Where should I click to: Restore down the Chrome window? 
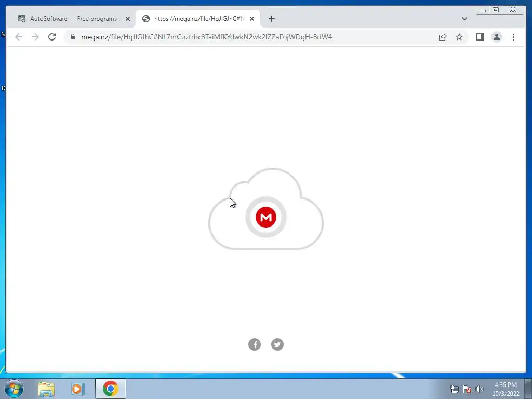496,10
